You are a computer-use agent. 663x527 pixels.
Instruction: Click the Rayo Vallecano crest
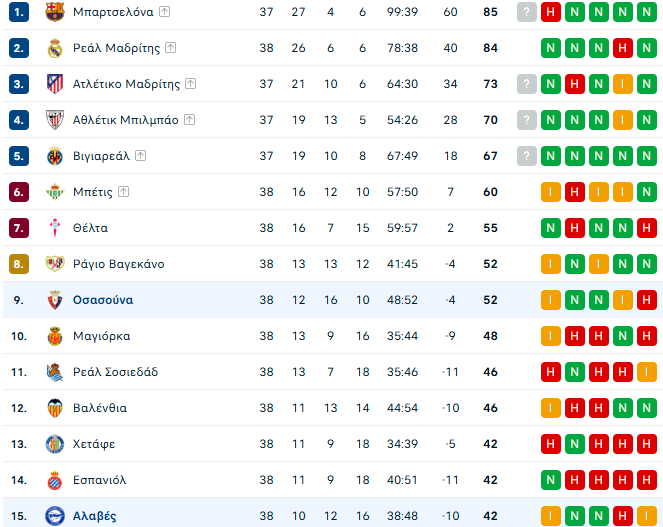[x=55, y=264]
